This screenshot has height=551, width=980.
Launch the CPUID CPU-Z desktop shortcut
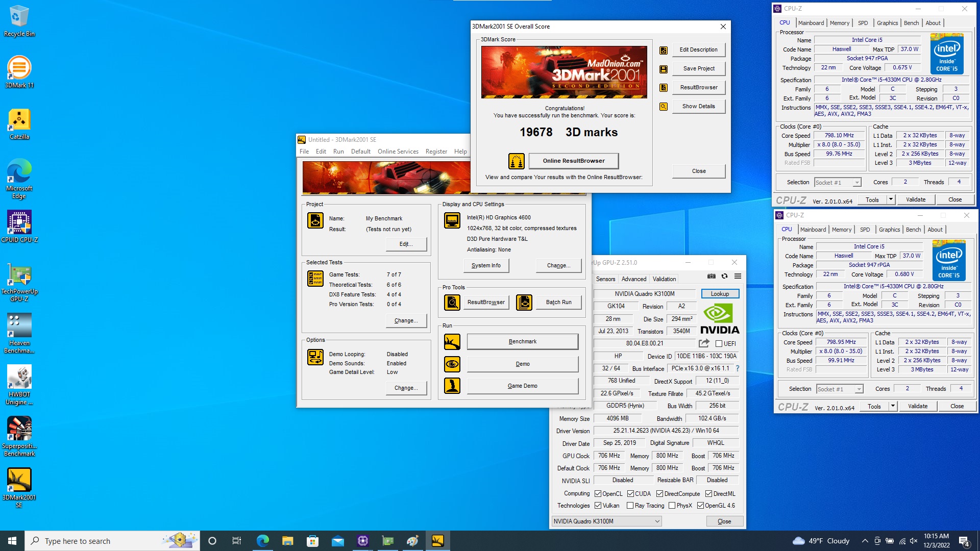coord(19,227)
